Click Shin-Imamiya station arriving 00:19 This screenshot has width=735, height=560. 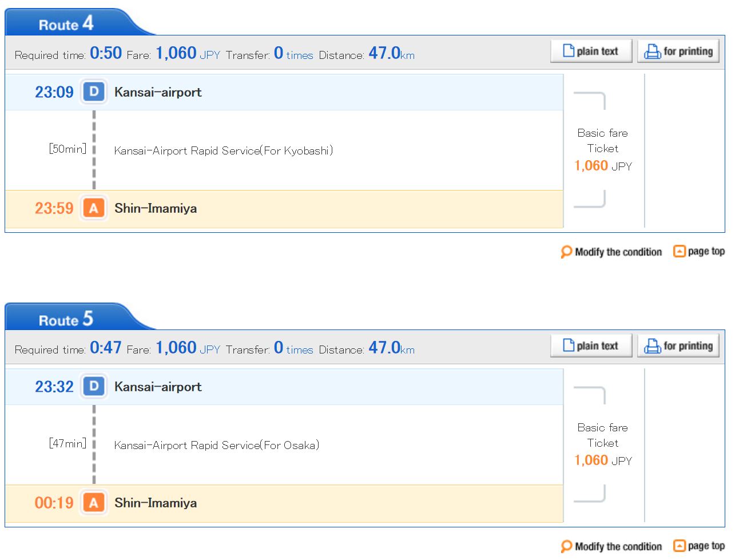(x=156, y=503)
